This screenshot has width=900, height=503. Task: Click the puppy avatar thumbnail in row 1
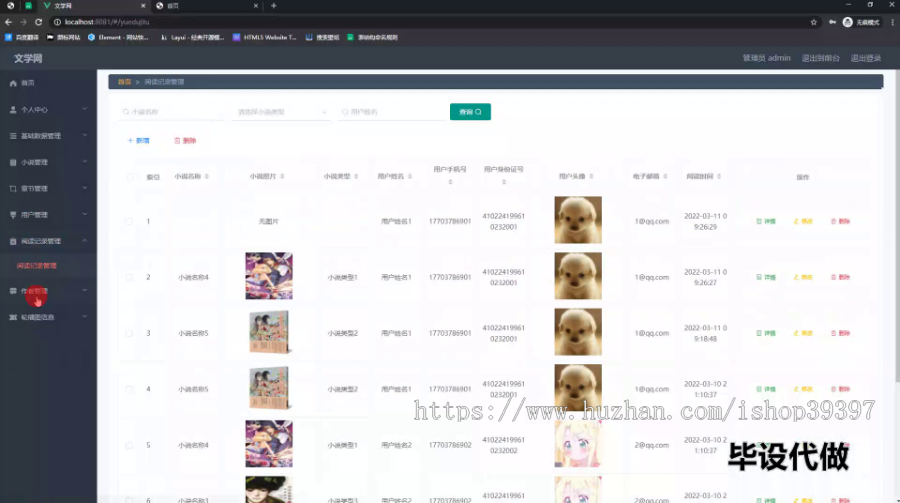pos(578,220)
